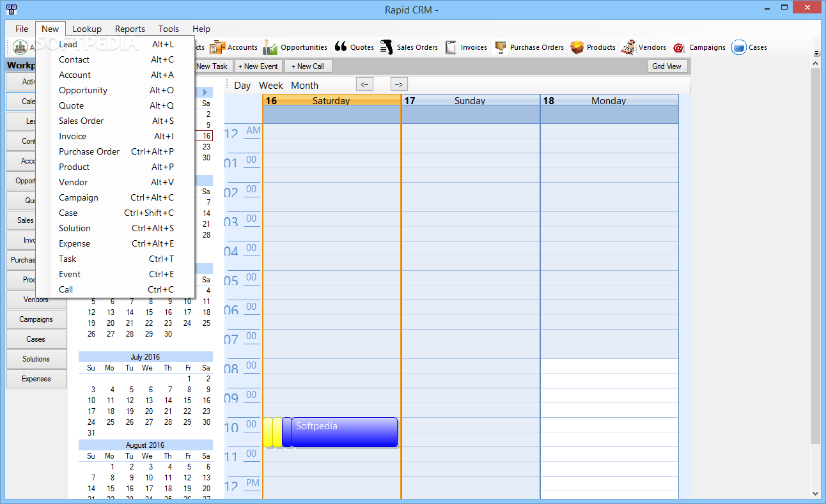Open the Cases toolbar icon
This screenshot has width=826, height=504.
(x=749, y=47)
